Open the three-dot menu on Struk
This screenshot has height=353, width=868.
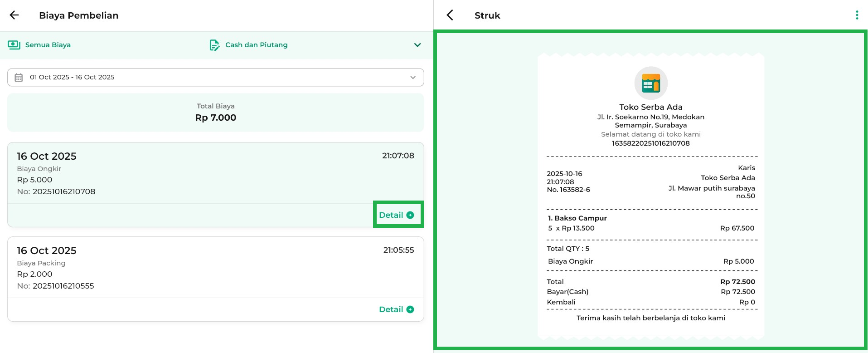(x=857, y=15)
